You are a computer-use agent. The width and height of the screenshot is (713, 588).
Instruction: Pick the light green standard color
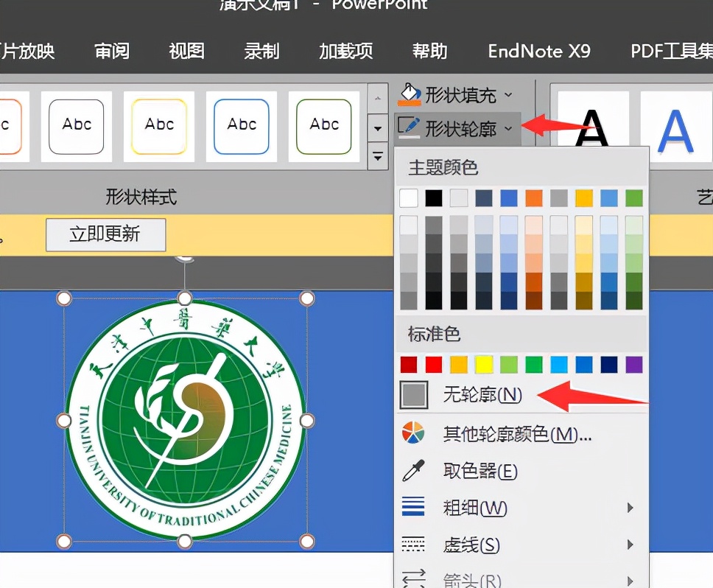tap(509, 364)
